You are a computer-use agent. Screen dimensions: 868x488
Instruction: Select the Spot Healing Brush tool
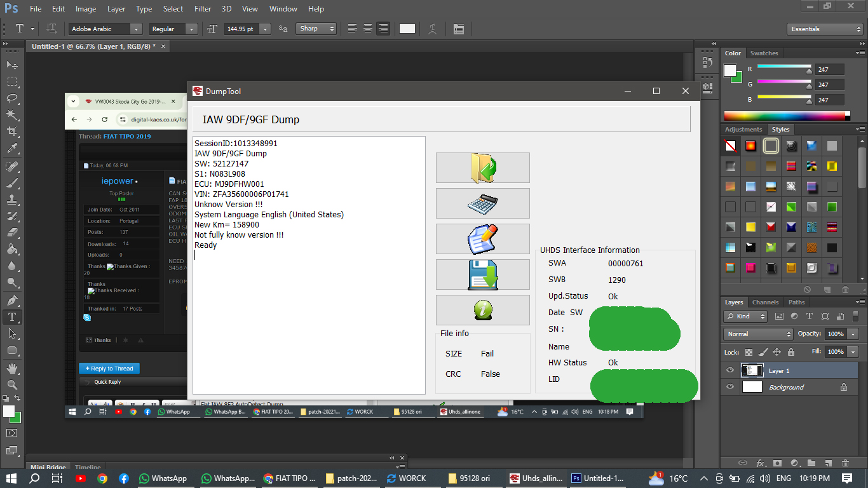click(x=11, y=166)
